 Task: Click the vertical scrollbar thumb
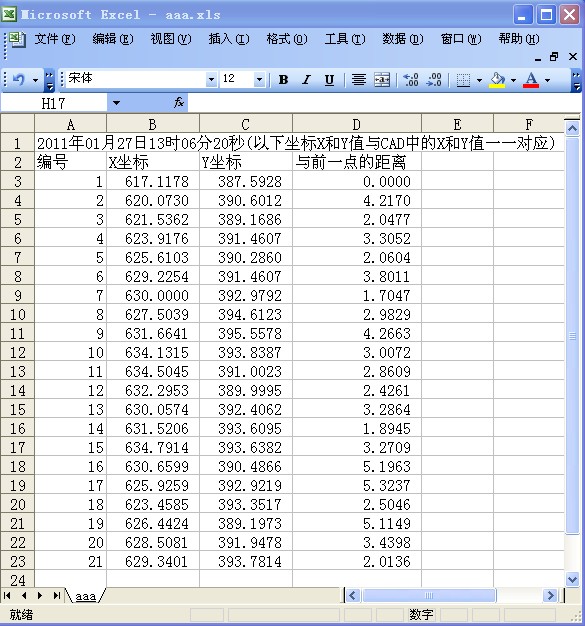pos(572,335)
